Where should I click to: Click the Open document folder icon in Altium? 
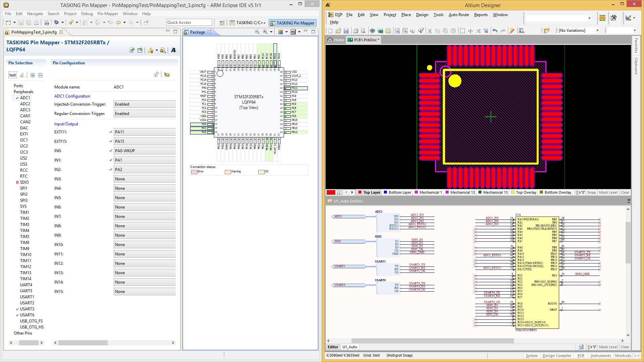pos(338,31)
